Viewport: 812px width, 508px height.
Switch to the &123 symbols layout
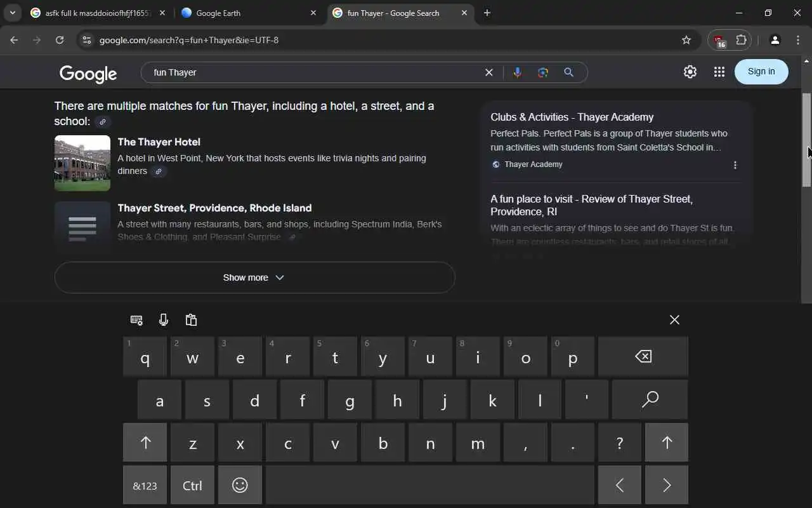[145, 486]
